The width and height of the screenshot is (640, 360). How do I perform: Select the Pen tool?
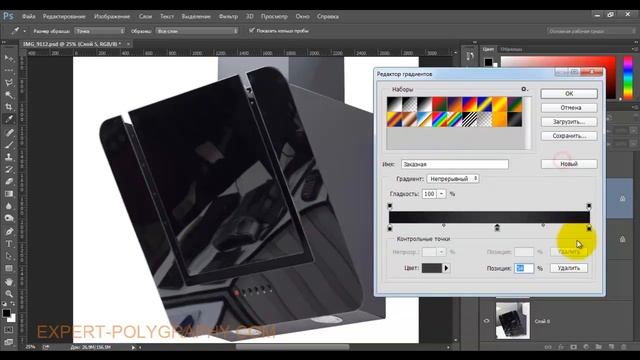coord(9,231)
